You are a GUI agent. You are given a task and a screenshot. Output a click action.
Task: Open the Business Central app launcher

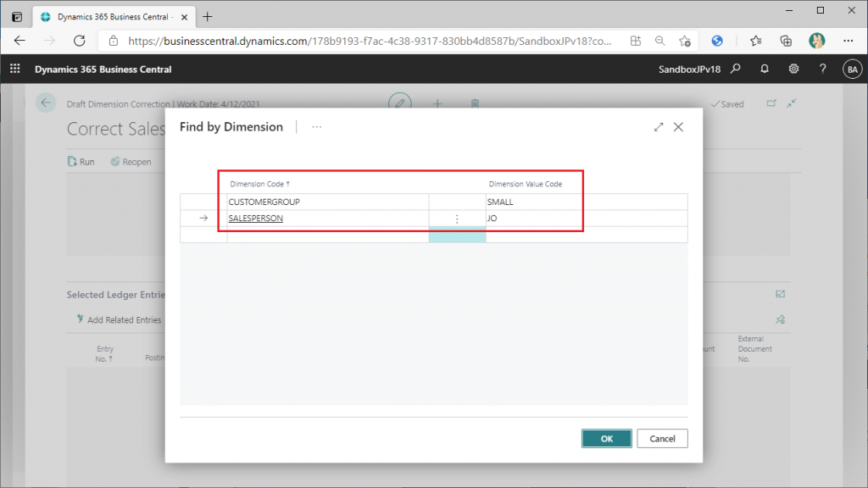[14, 69]
